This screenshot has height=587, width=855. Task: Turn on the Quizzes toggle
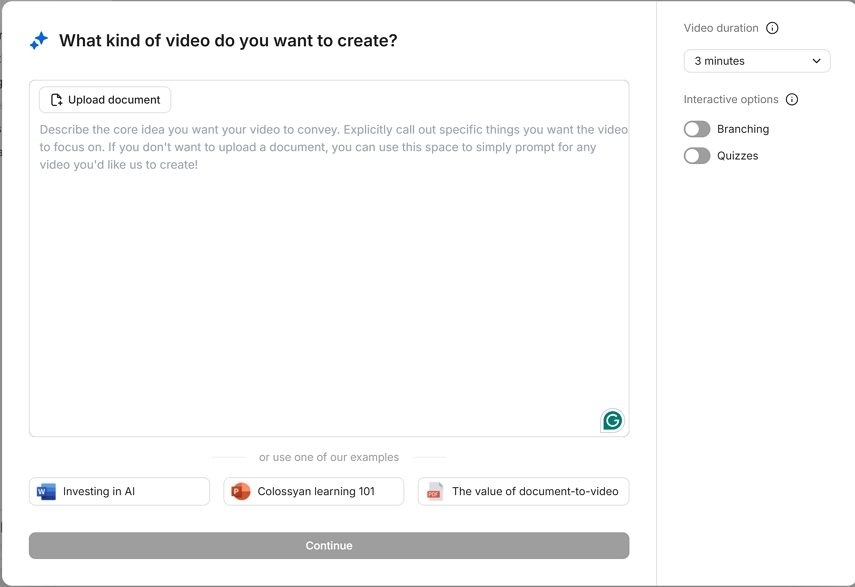click(697, 156)
